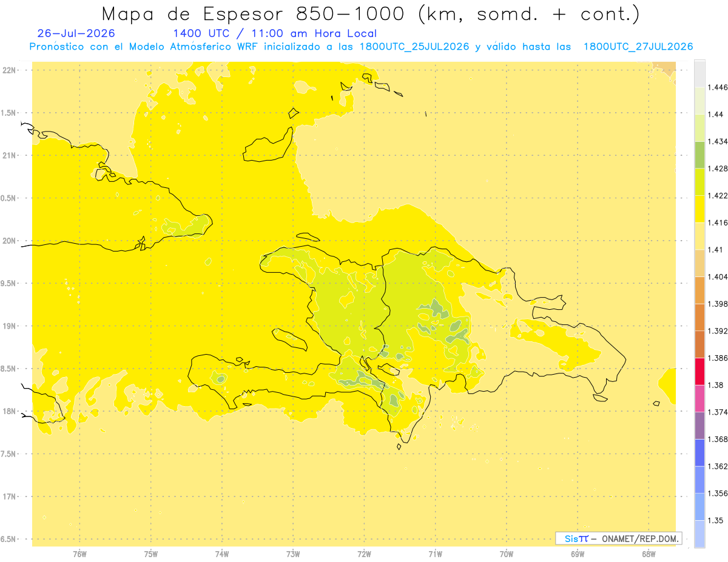Pick the blue legend band 1.362–1.368

(699, 453)
